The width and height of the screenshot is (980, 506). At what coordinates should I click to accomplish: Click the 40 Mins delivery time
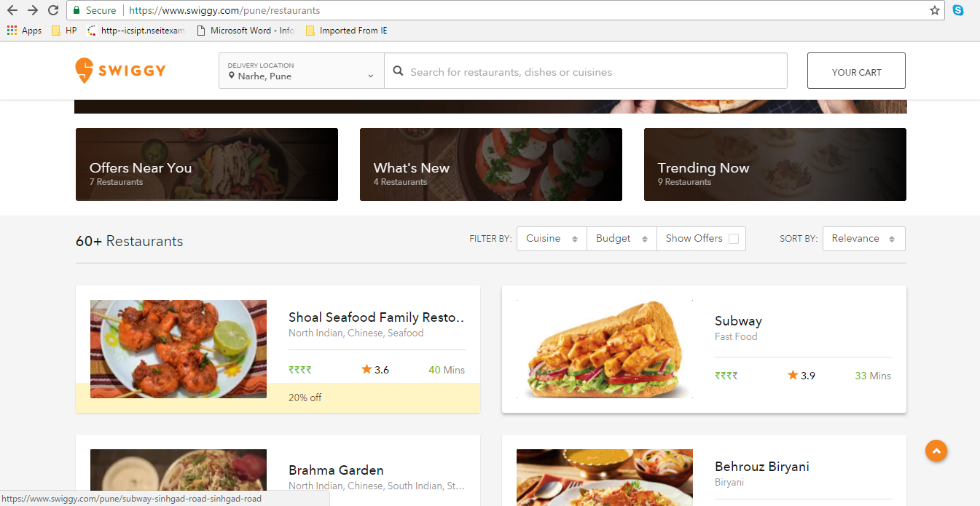(447, 370)
